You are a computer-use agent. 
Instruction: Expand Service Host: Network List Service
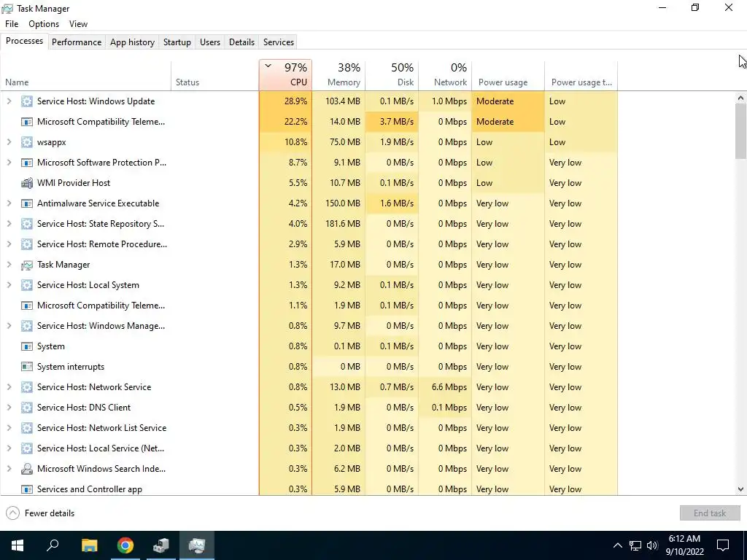pyautogui.click(x=9, y=428)
